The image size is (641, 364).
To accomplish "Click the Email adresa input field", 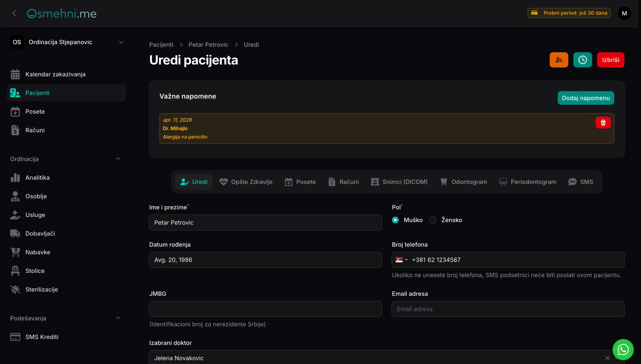I will point(508,309).
